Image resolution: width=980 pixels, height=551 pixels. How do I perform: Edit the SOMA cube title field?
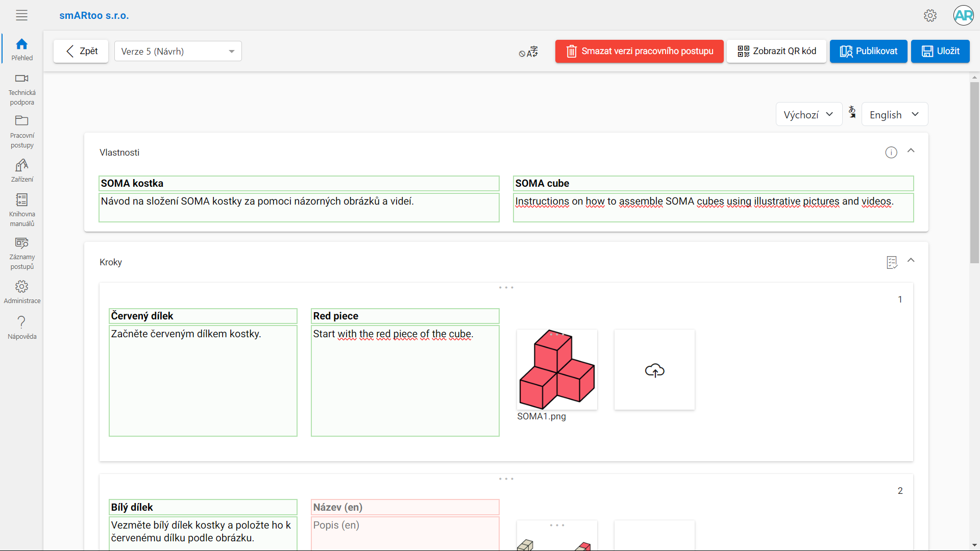pyautogui.click(x=713, y=183)
